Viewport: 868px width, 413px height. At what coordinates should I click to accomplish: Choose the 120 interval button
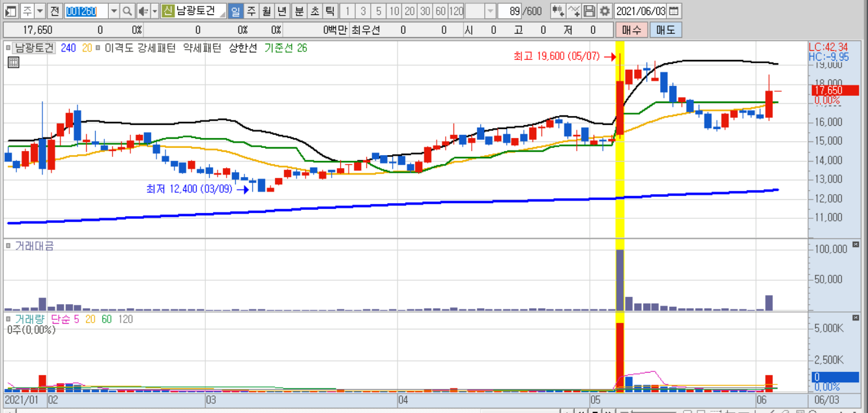456,11
